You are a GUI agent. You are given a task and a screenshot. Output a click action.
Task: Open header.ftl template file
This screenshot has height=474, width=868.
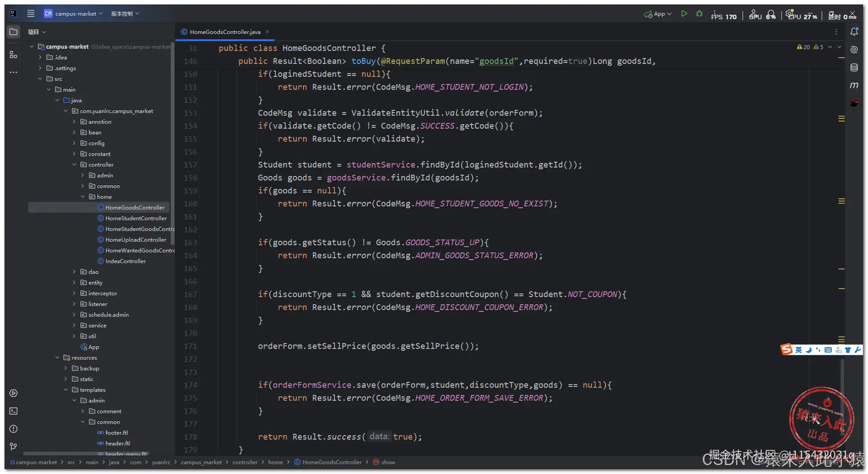coord(118,443)
